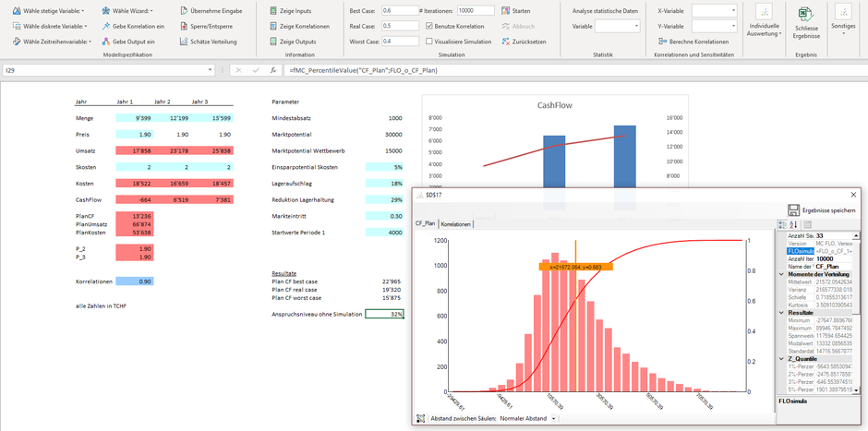Click the chart settings icon beside Abstand zwischen Säulen
The width and height of the screenshot is (868, 431).
tap(421, 418)
